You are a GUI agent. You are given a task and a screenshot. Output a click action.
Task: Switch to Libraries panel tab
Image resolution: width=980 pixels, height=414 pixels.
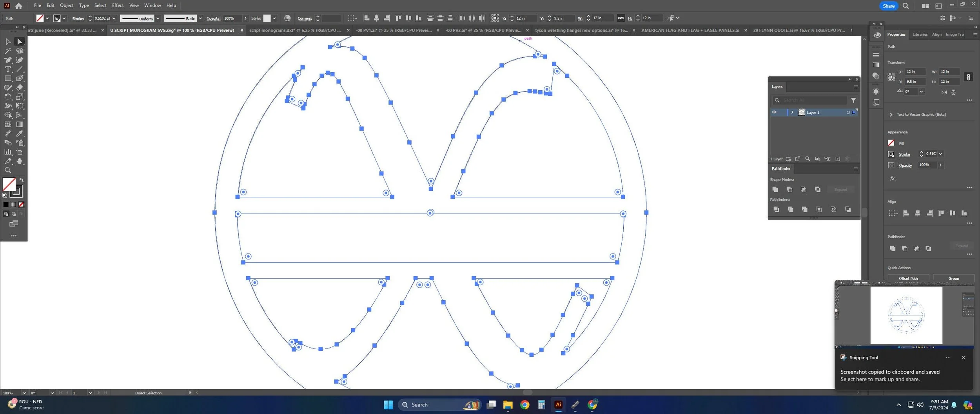coord(920,35)
